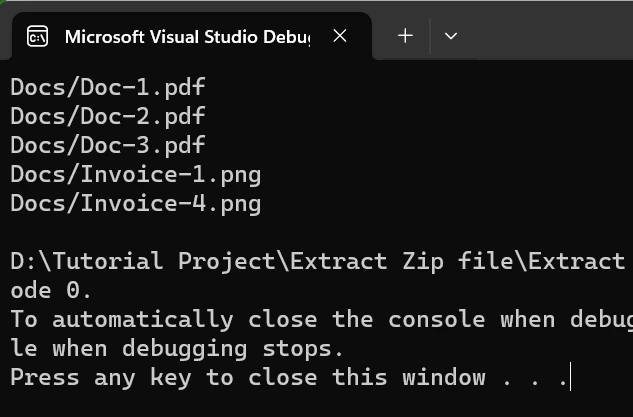Click the Docs/Invoice-4.png output line

[x=136, y=204]
